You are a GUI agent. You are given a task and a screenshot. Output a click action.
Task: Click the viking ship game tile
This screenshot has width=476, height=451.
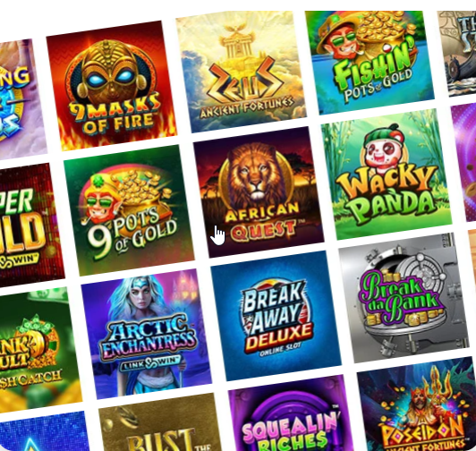coord(458,53)
